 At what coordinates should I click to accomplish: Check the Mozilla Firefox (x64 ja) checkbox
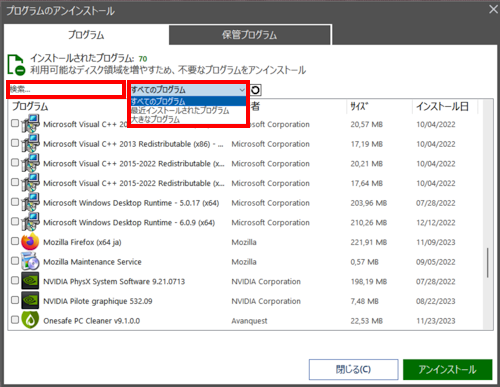point(15,241)
